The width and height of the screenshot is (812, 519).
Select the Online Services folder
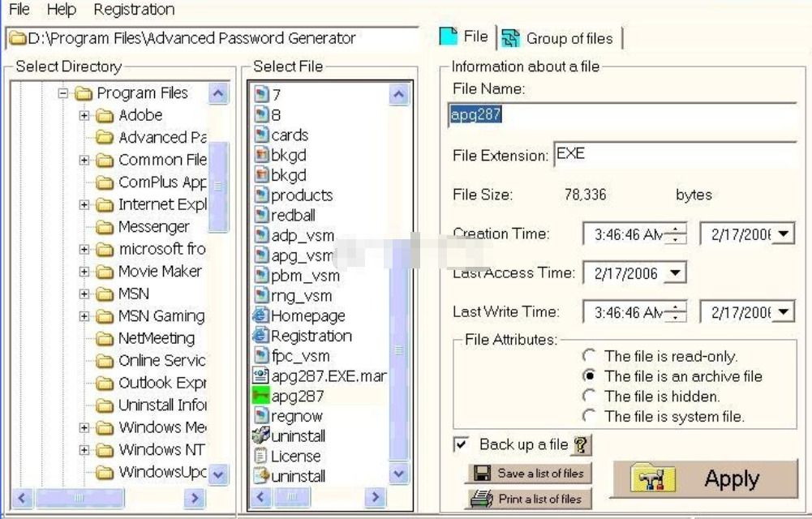[151, 361]
